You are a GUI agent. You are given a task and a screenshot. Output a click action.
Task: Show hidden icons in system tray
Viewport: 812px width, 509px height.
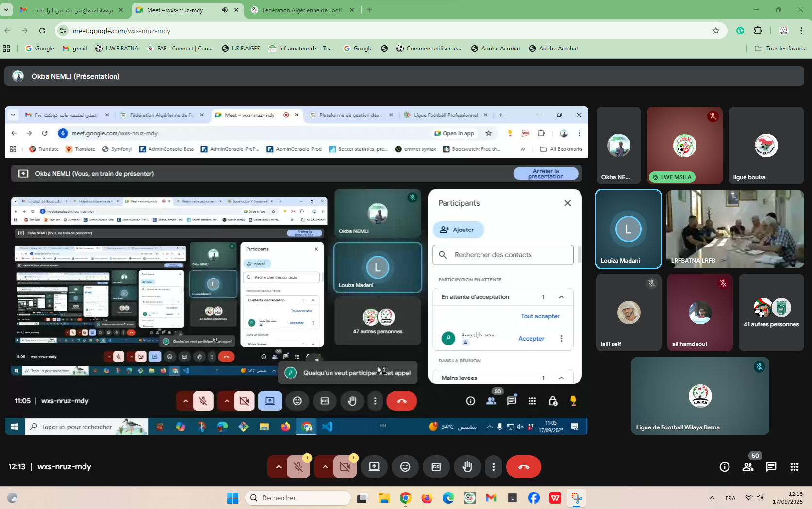(712, 498)
